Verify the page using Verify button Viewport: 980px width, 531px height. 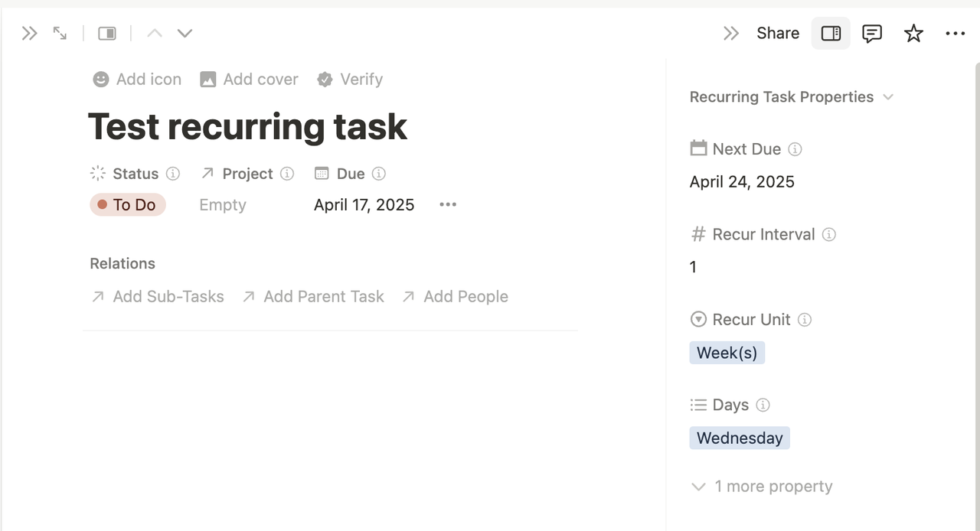(349, 79)
